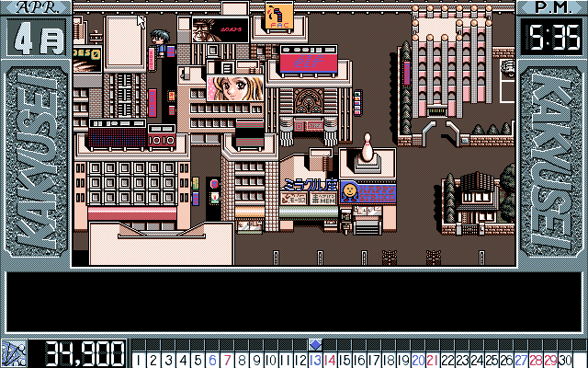
Task: Select day 10 on the calendar
Action: pyautogui.click(x=271, y=360)
